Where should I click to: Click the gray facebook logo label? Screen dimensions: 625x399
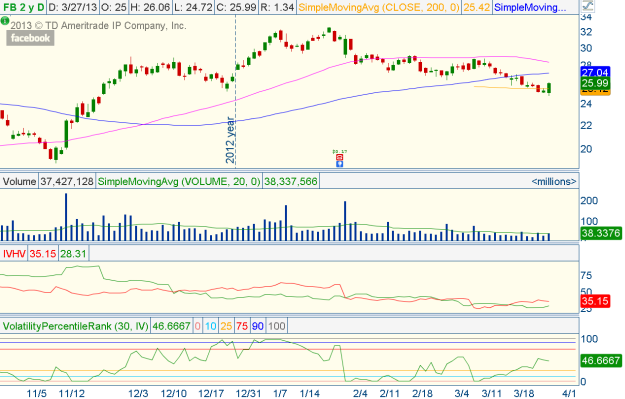30,38
